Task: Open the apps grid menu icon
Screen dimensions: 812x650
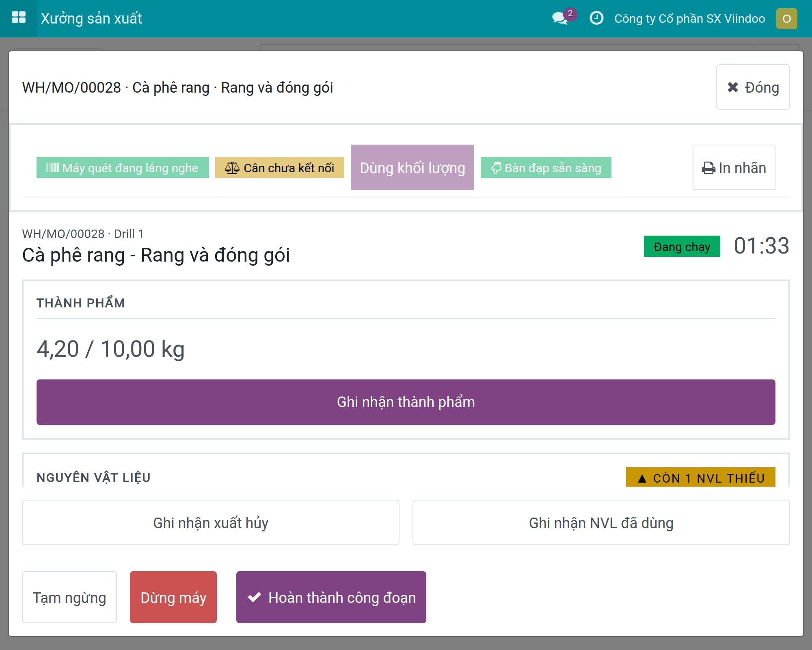Action: click(19, 18)
